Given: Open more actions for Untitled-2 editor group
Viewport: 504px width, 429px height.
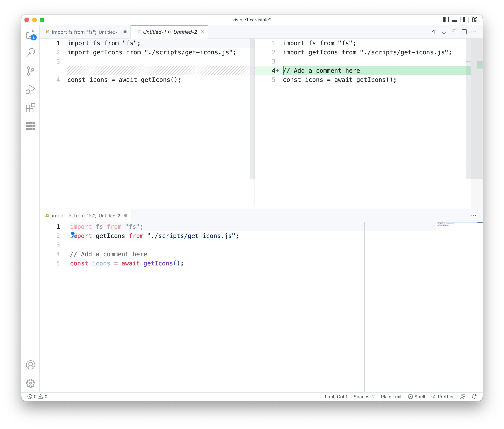Looking at the screenshot, I should click(474, 215).
